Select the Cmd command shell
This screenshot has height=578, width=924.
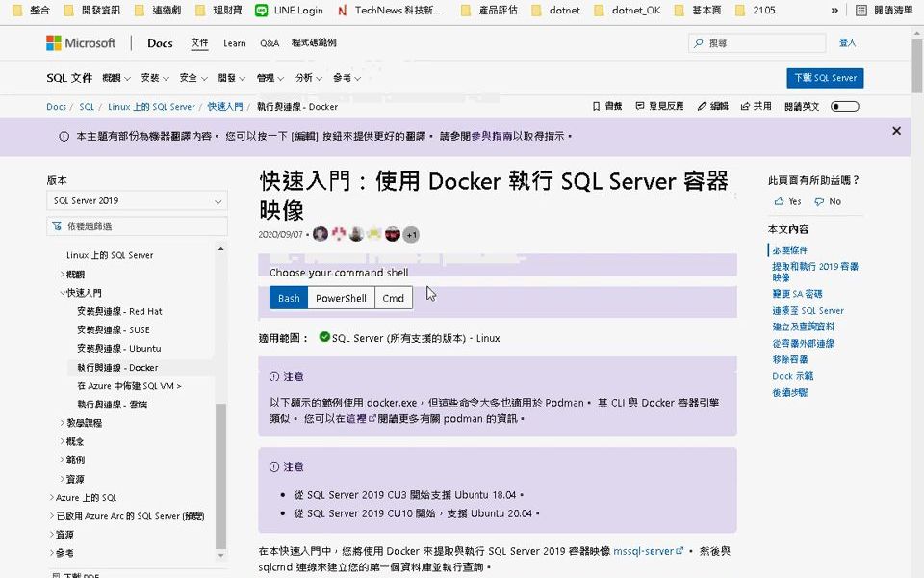(x=393, y=299)
